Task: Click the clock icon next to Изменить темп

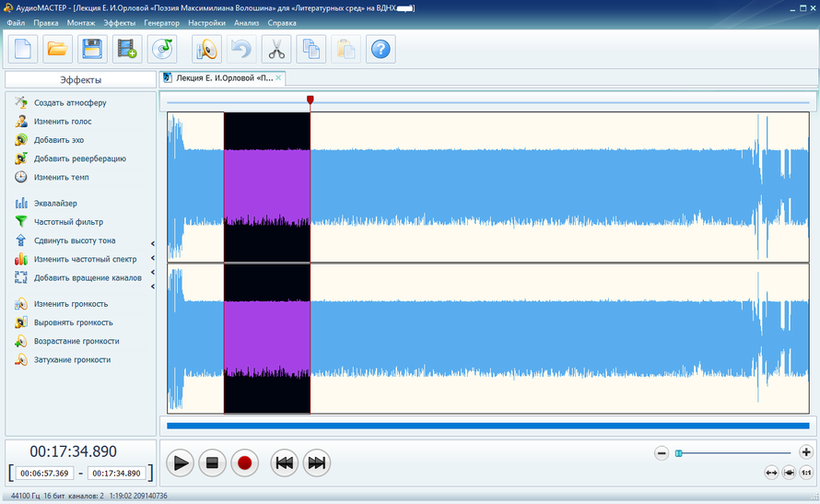Action: (x=21, y=177)
